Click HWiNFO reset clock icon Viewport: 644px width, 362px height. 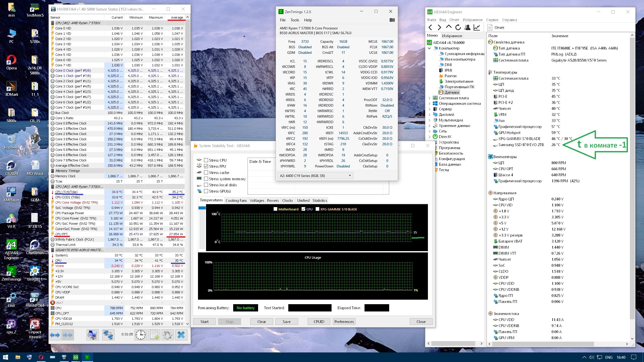click(x=140, y=335)
